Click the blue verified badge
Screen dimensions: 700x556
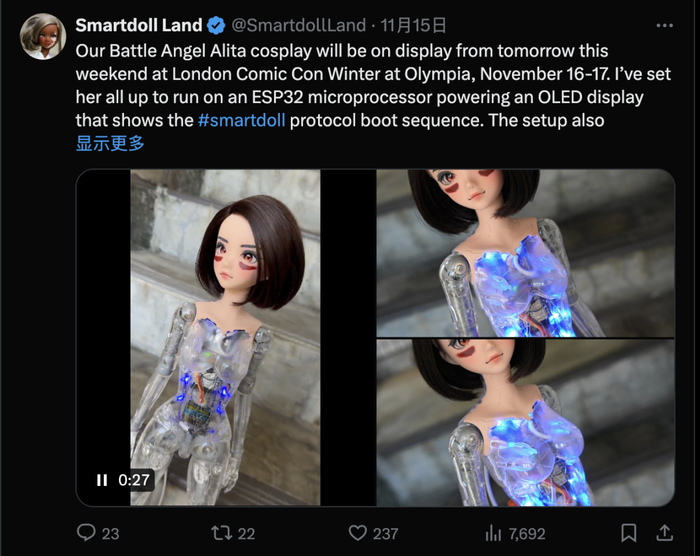pos(217,25)
